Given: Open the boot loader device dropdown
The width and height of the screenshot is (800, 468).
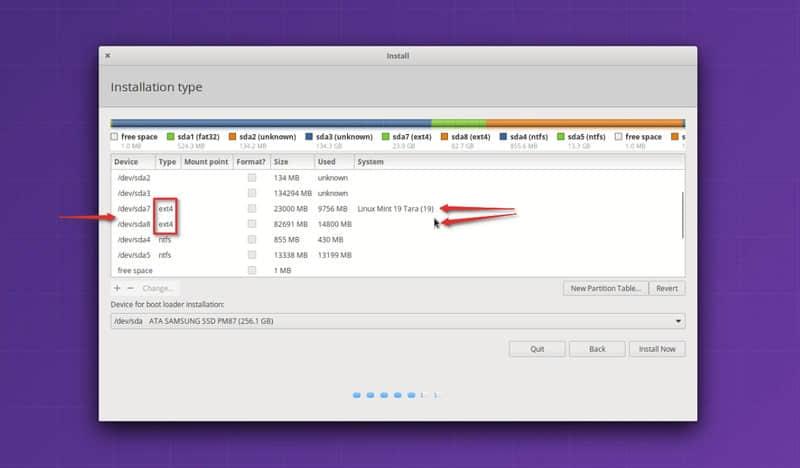Looking at the screenshot, I should 398,321.
